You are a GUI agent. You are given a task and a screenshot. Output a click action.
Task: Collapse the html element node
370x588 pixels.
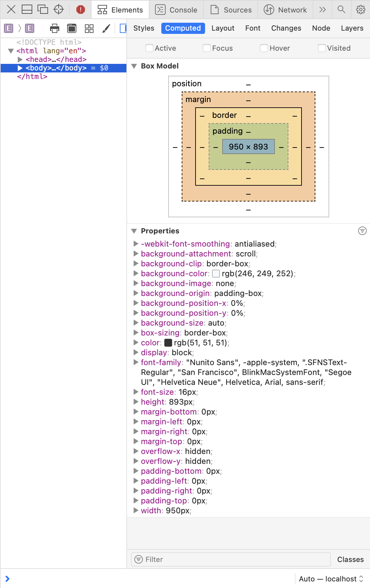11,51
